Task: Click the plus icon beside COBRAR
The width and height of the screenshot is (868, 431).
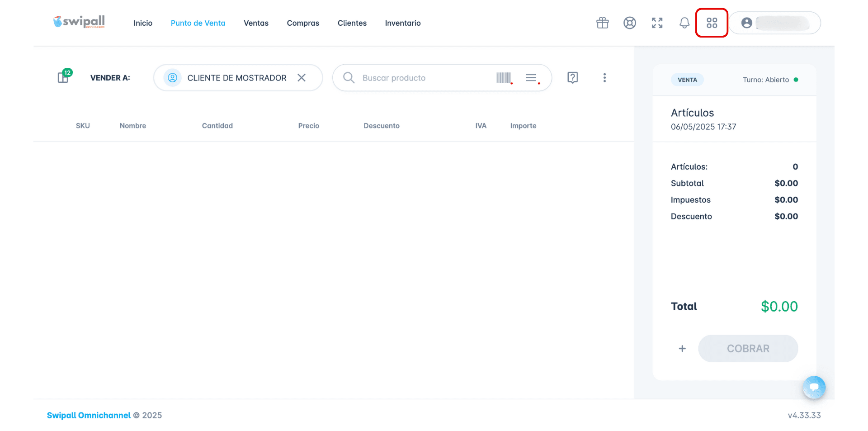Action: pos(682,348)
